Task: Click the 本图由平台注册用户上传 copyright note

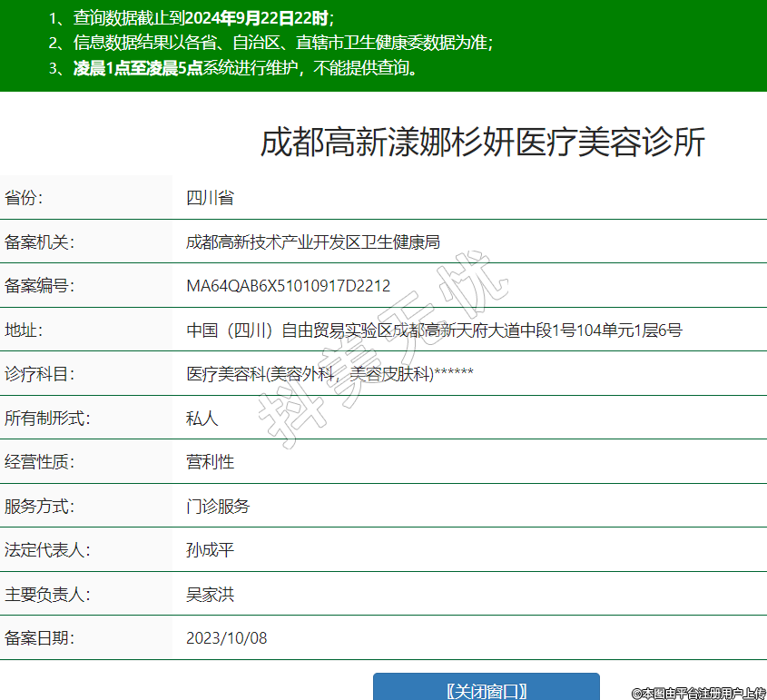Action: point(698,693)
